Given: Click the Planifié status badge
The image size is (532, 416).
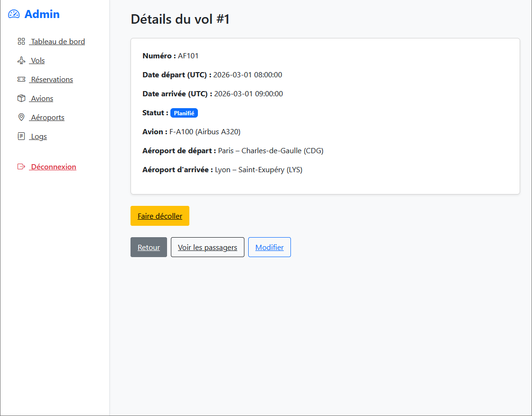Looking at the screenshot, I should click(x=184, y=113).
